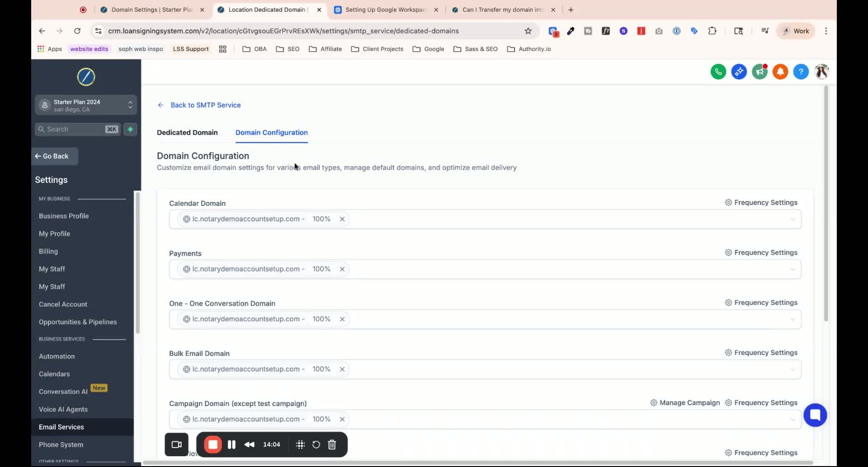This screenshot has height=467, width=868.
Task: Select the Domain Configuration tab
Action: point(271,132)
